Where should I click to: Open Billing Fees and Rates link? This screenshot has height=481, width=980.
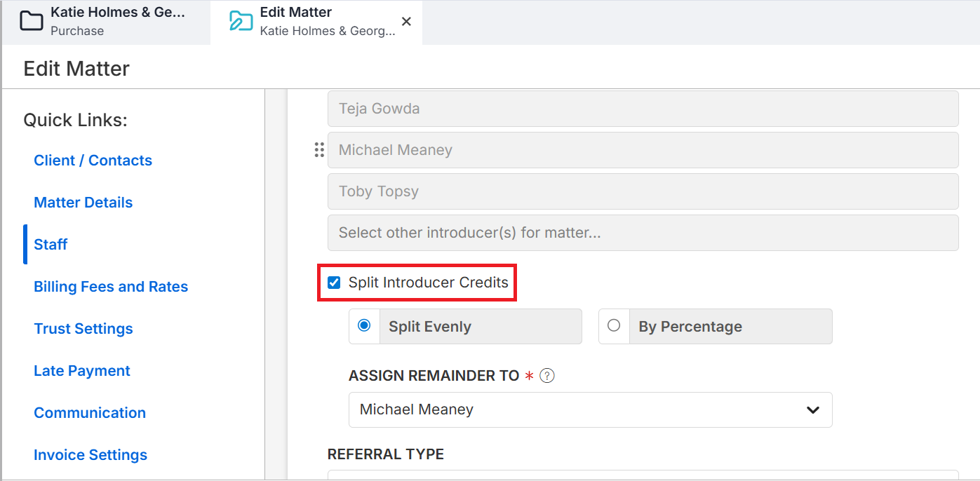pos(111,287)
